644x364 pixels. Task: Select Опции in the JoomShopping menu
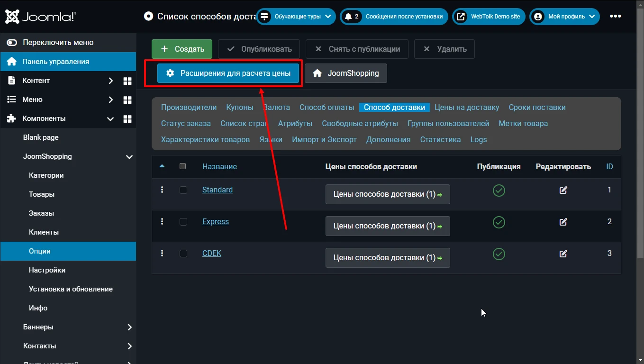click(x=68, y=251)
